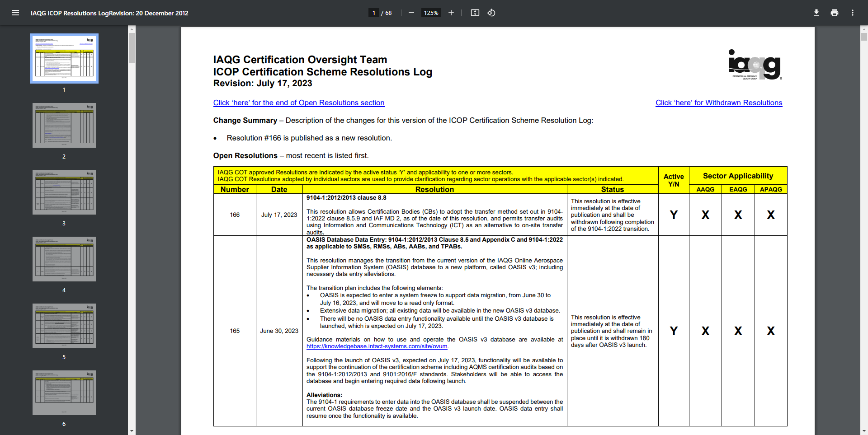868x435 pixels.
Task: Click the thumbnail panel scroll up arrow
Action: pos(132,29)
